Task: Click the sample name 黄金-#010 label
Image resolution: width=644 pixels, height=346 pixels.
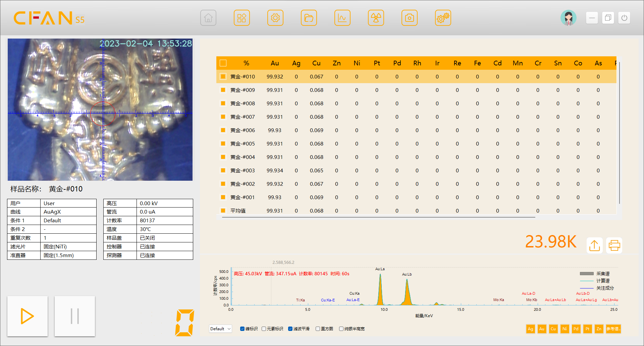Action: pos(66,189)
